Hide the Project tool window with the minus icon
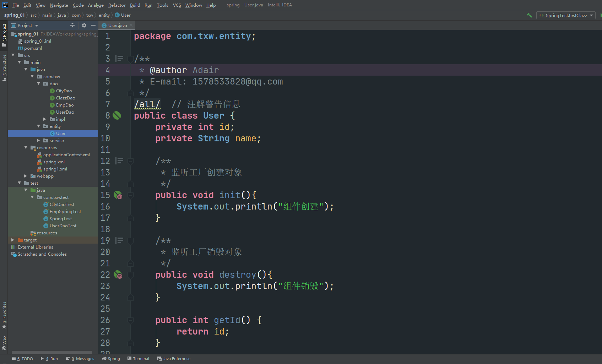 93,25
